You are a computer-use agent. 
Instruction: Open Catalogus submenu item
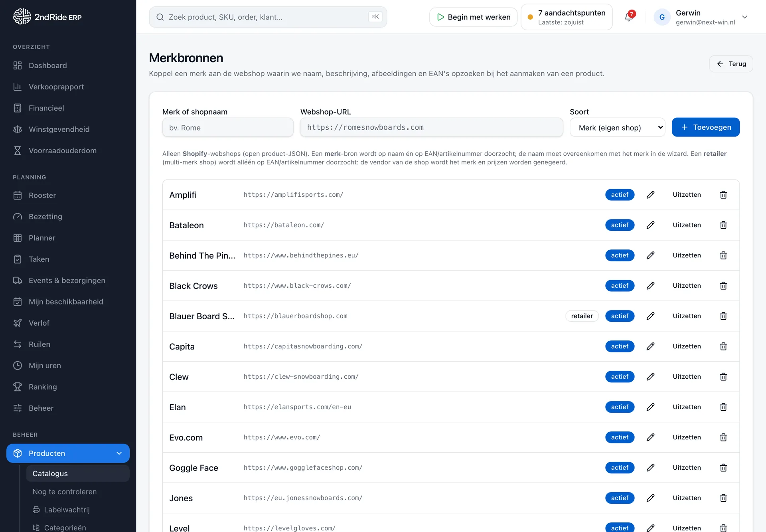coord(78,473)
